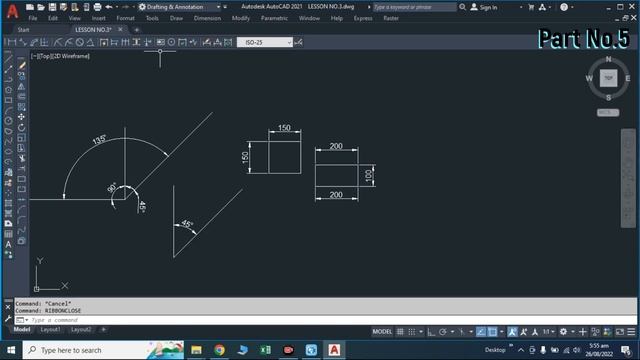Open the Draw menu
Viewport: 640px width, 360px height.
pos(176,18)
